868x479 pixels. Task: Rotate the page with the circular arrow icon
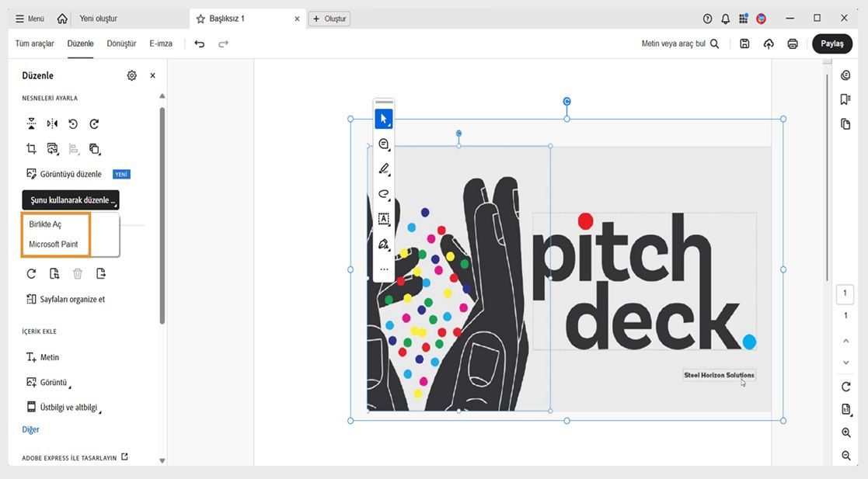click(x=32, y=273)
